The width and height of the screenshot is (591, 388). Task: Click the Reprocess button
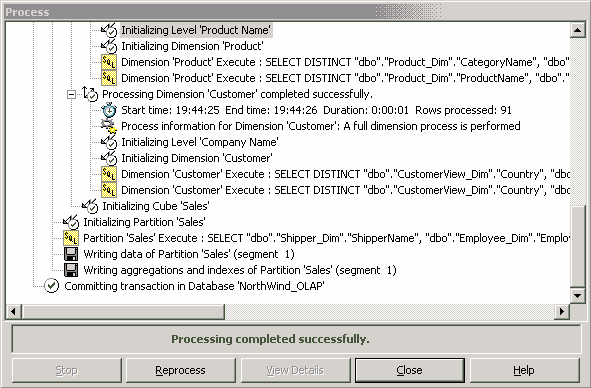[181, 370]
